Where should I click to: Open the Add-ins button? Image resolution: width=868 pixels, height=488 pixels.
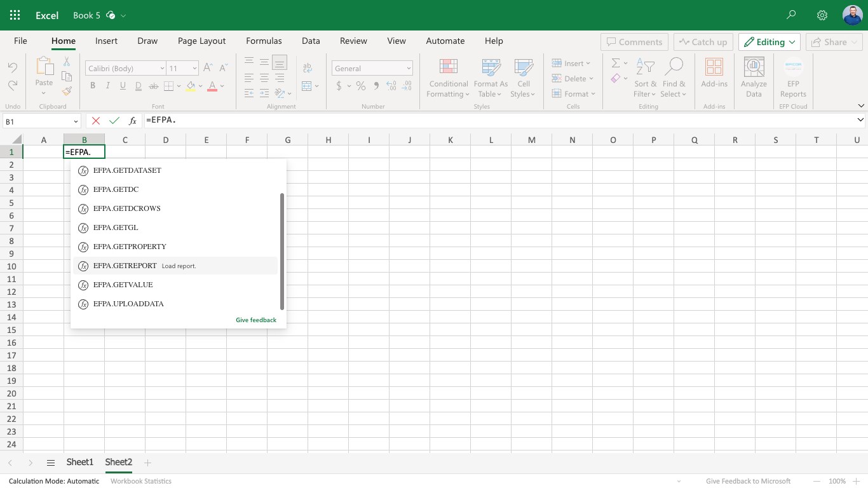[x=714, y=73]
